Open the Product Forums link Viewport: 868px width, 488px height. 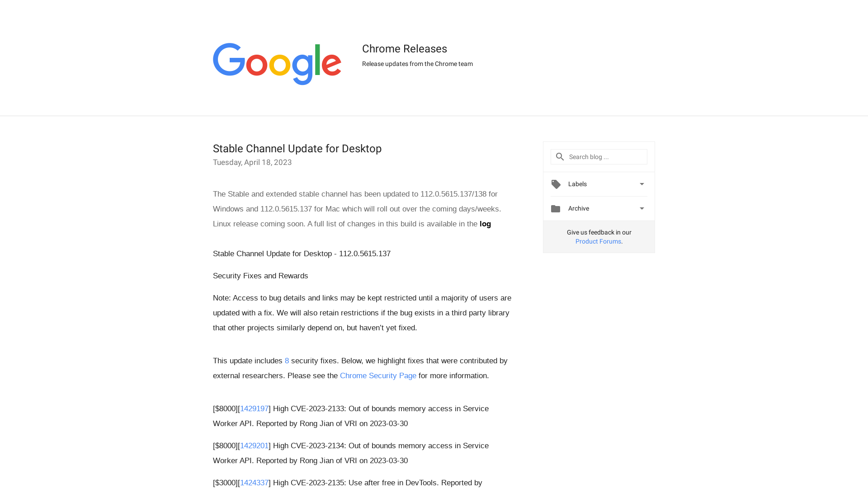pyautogui.click(x=598, y=241)
